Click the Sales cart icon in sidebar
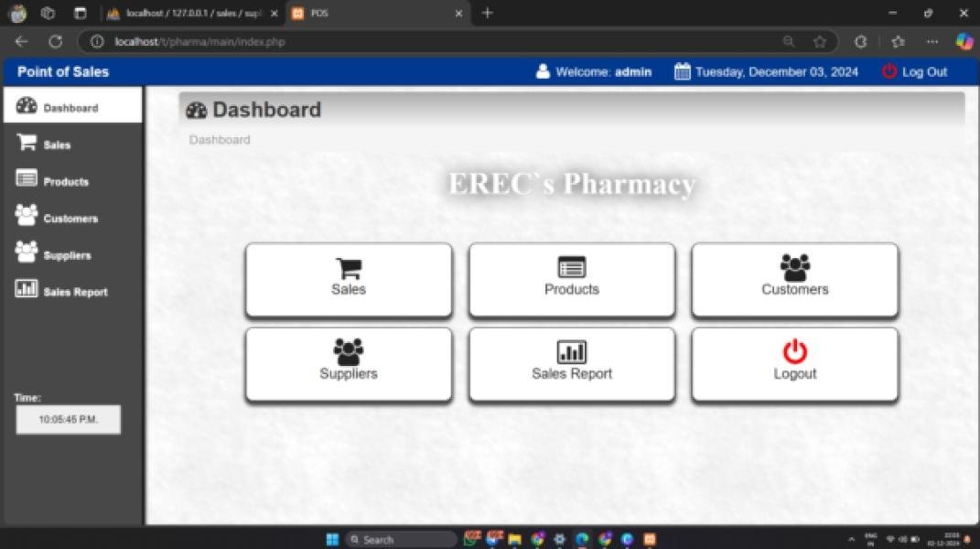 coord(24,142)
